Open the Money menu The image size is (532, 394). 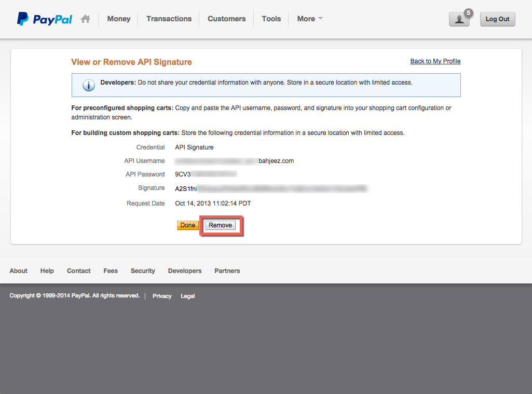coord(119,19)
